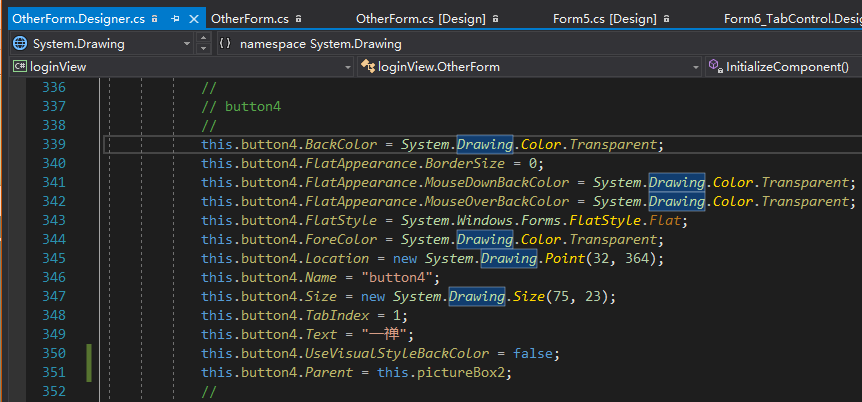Click the globe icon beside System.Drawing
This screenshot has width=862, height=402.
20,43
